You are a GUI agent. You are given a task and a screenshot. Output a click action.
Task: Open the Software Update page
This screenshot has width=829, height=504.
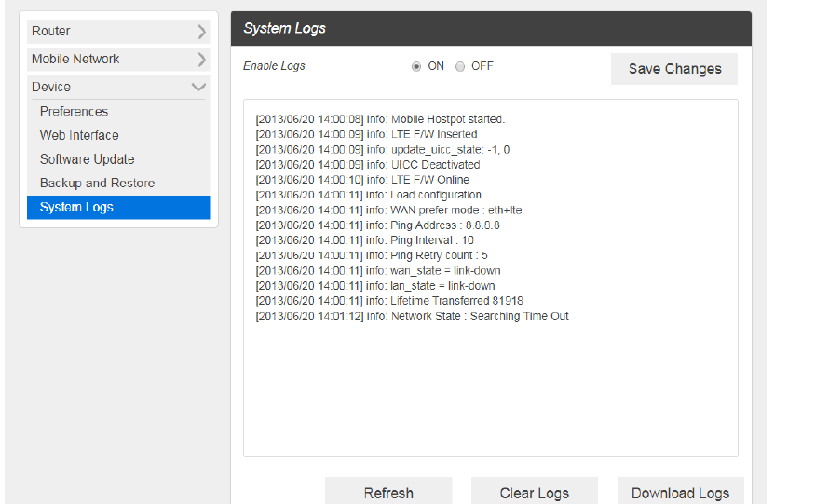pyautogui.click(x=87, y=159)
